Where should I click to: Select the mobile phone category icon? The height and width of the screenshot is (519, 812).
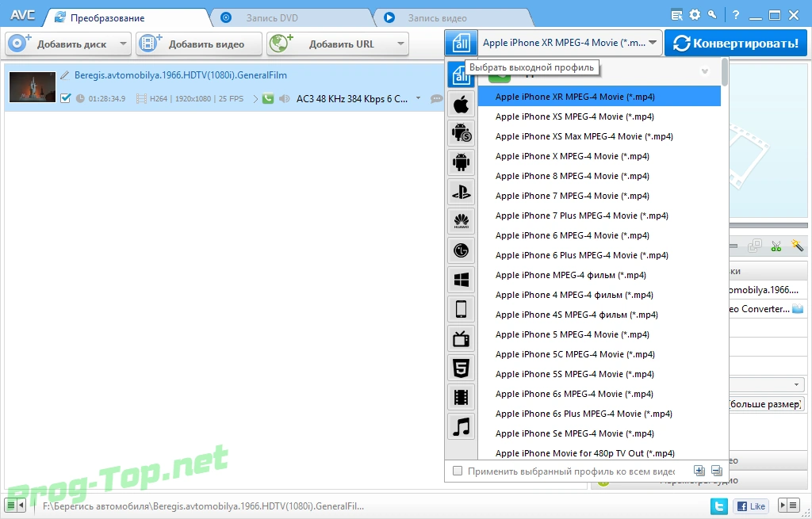click(x=461, y=310)
